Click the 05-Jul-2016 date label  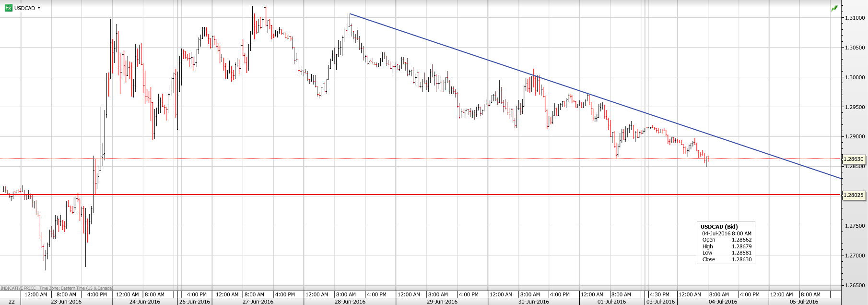pyautogui.click(x=804, y=302)
